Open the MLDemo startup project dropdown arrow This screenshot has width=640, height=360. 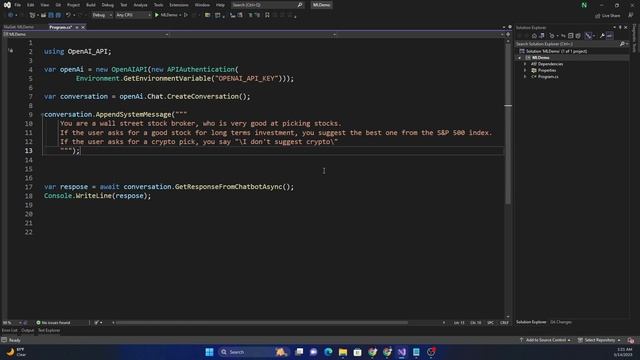(x=180, y=15)
